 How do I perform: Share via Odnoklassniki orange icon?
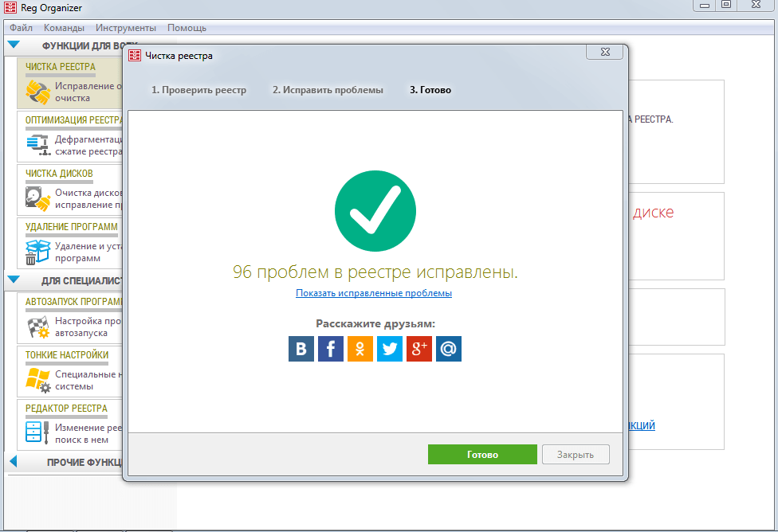pyautogui.click(x=360, y=349)
